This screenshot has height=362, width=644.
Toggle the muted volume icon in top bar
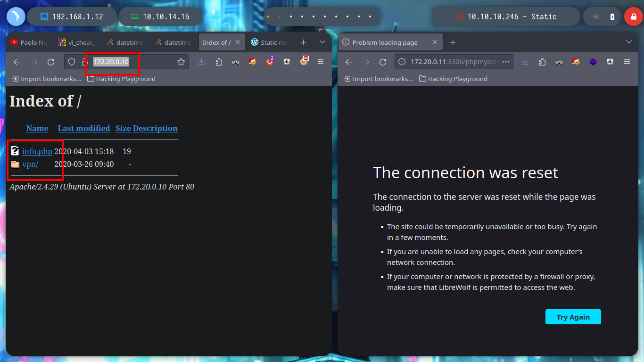pyautogui.click(x=596, y=16)
